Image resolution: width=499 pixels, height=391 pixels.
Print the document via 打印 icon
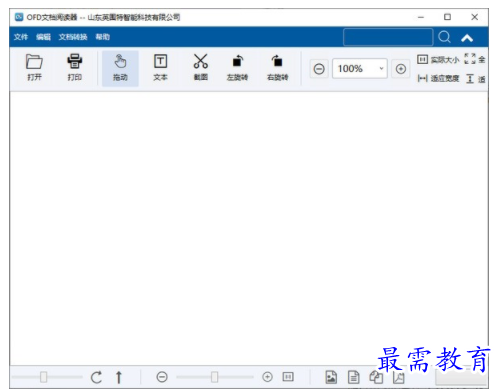pyautogui.click(x=74, y=68)
